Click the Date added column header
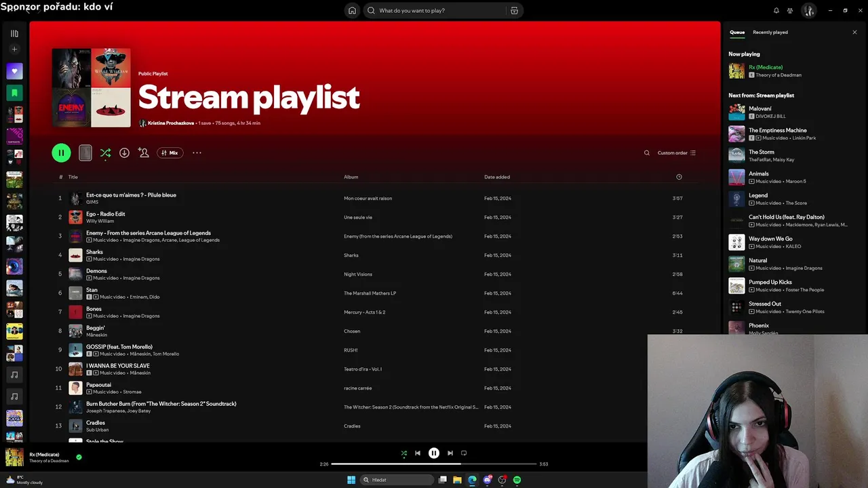Image resolution: width=868 pixels, height=488 pixels. 497,177
